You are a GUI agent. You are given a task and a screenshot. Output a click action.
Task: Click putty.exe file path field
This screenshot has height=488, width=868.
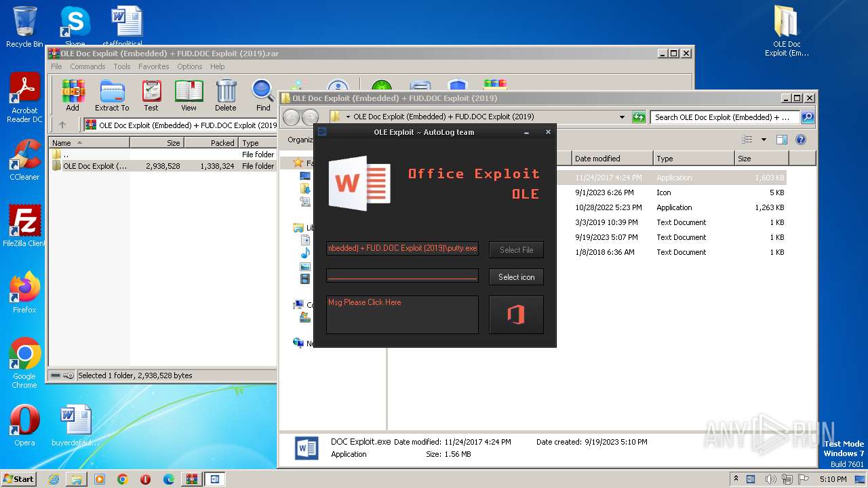coord(402,248)
